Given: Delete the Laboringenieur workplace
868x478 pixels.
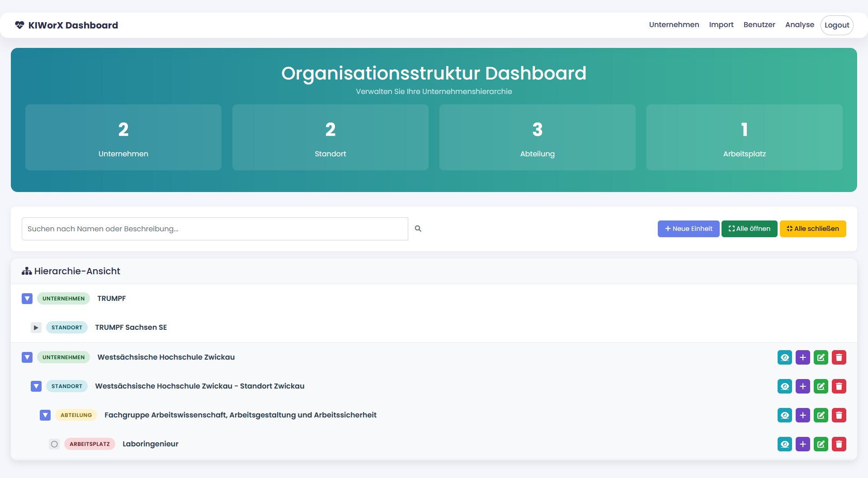Looking at the screenshot, I should point(839,444).
